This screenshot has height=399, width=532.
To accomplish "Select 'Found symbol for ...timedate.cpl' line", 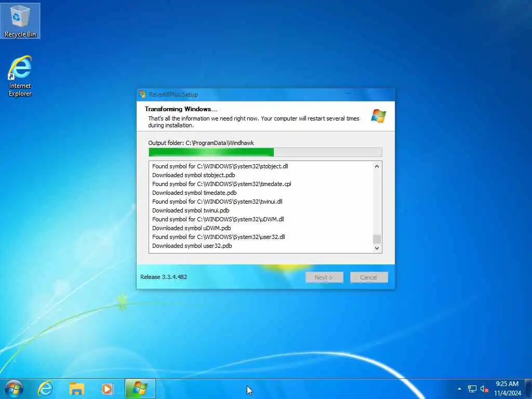I will tap(221, 184).
